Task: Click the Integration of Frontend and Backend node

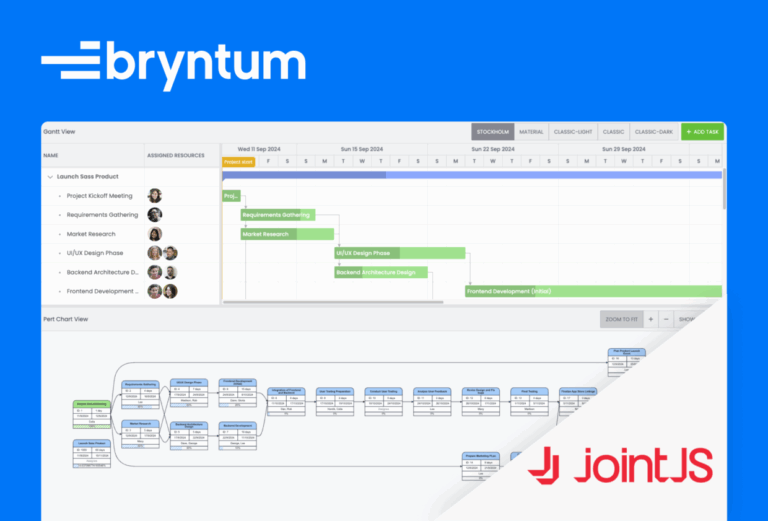Action: point(286,402)
